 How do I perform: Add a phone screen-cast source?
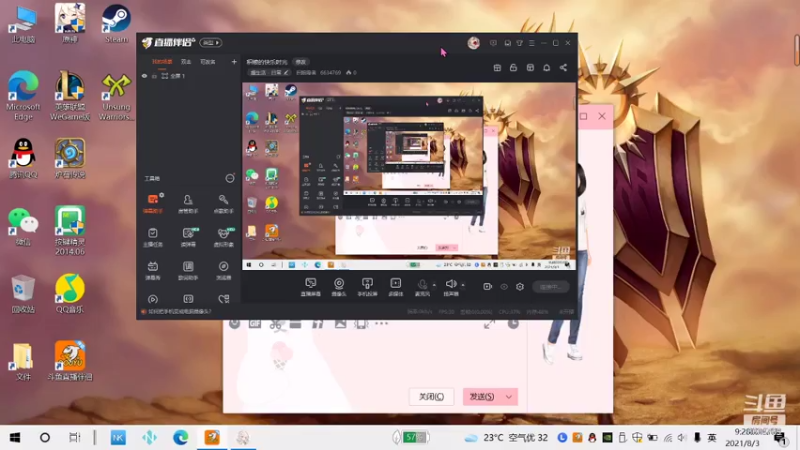[367, 287]
